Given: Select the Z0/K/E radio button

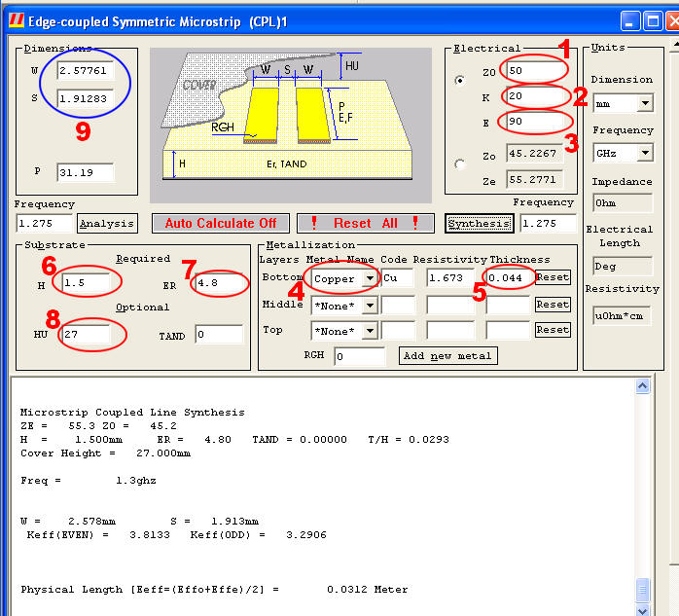Looking at the screenshot, I should tap(459, 80).
